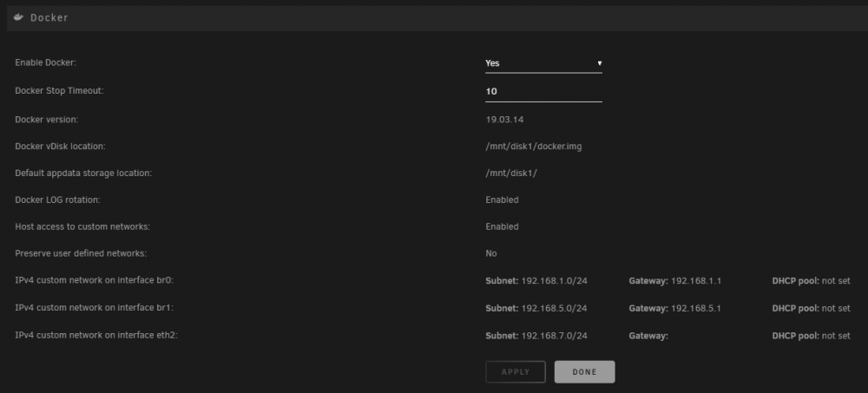This screenshot has height=393, width=868.
Task: Click the appdata location value /mnt/disk1/
Action: pyautogui.click(x=511, y=174)
